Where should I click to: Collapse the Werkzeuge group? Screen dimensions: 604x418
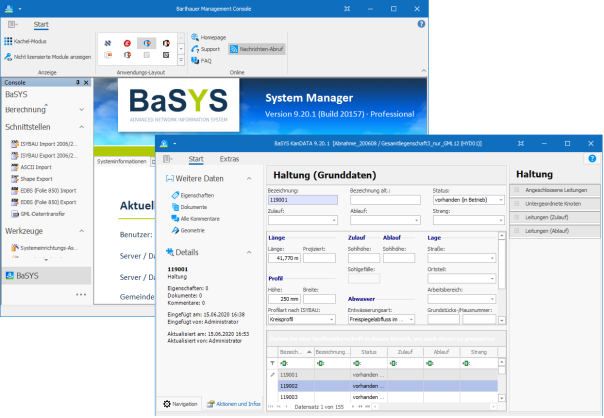[x=82, y=231]
